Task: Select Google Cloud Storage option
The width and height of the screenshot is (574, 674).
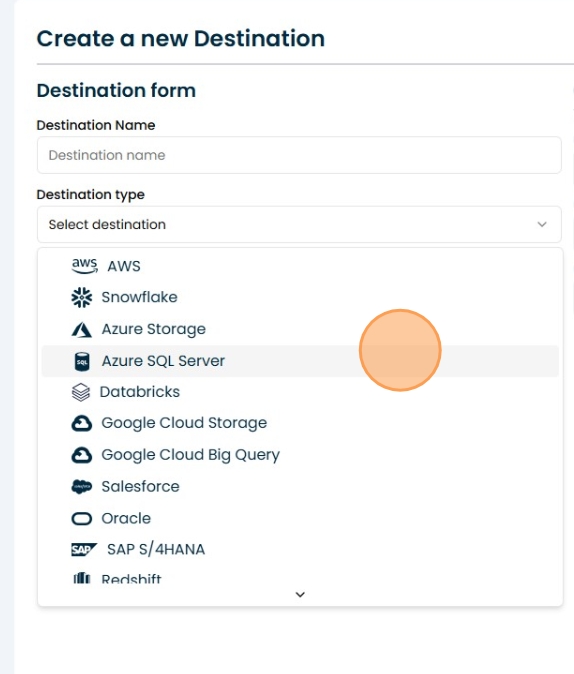Action: coord(300,423)
